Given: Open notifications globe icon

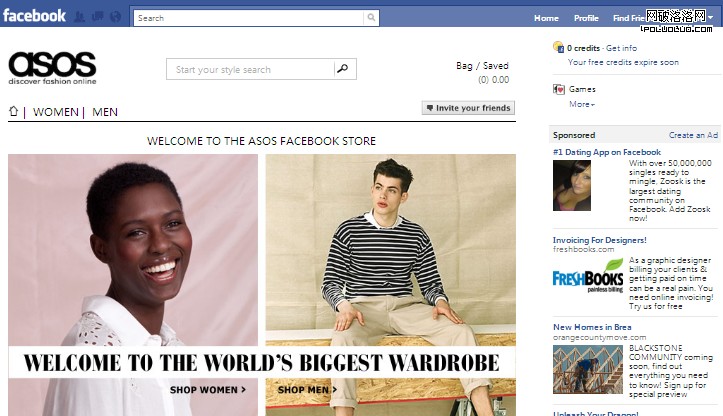Looking at the screenshot, I should 115,17.
